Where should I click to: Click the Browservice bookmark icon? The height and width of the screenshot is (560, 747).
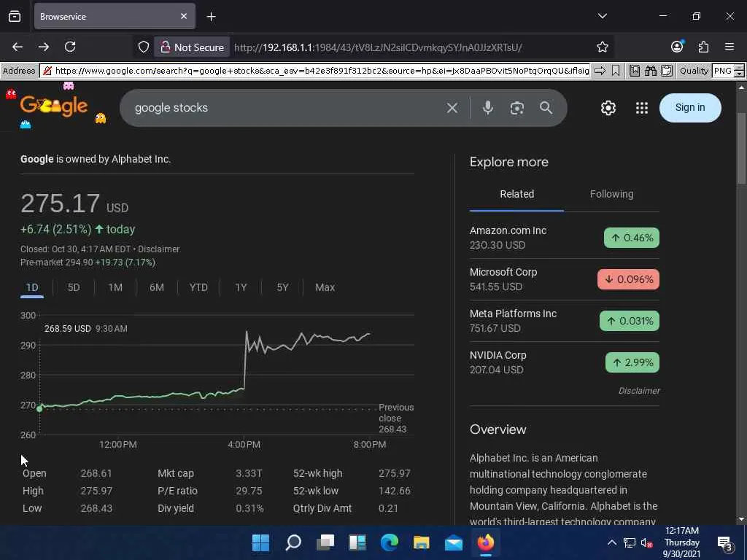pyautogui.click(x=616, y=71)
